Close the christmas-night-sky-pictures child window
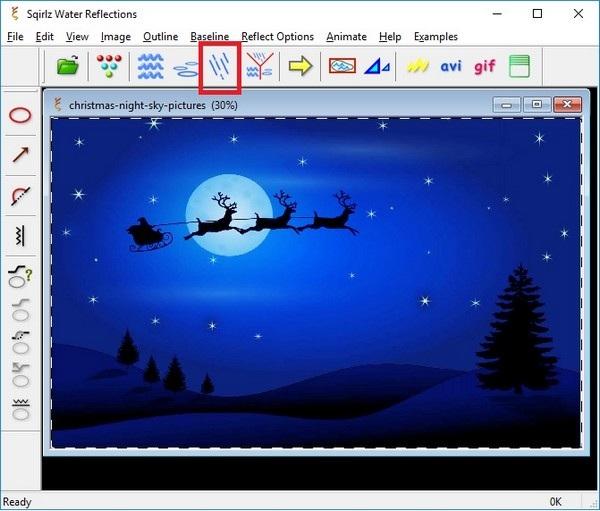Image resolution: width=600 pixels, height=511 pixels. (567, 104)
